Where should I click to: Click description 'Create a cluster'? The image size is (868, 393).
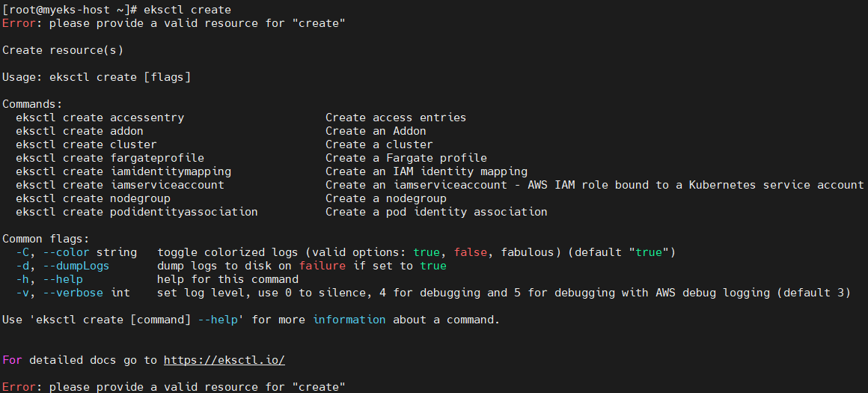(379, 144)
